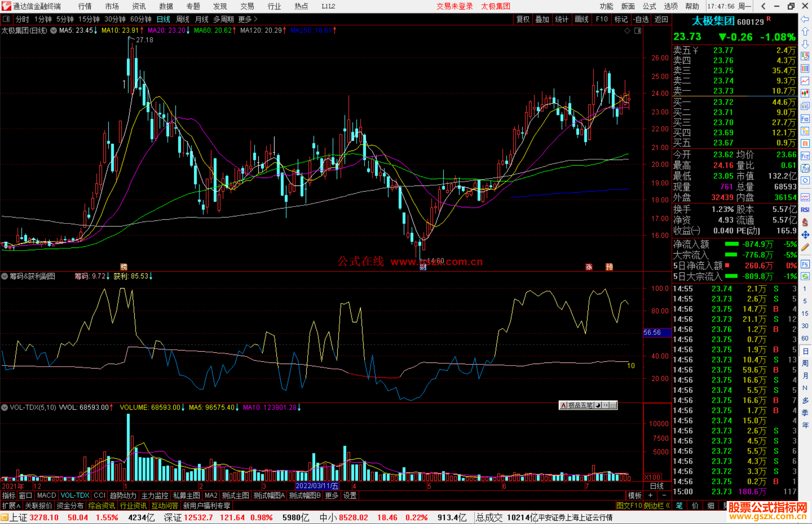Click the 5日净流入额 red bar

[x=727, y=265]
